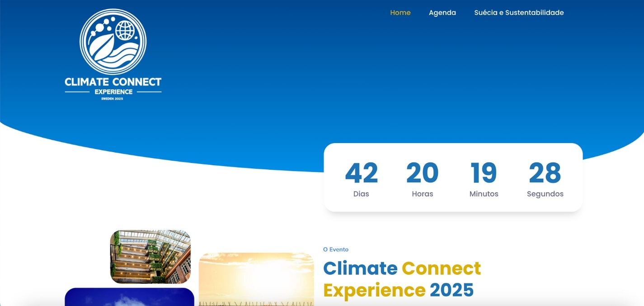This screenshot has width=644, height=306.
Task: Click the globe icon in the logo
Action: 125,30
